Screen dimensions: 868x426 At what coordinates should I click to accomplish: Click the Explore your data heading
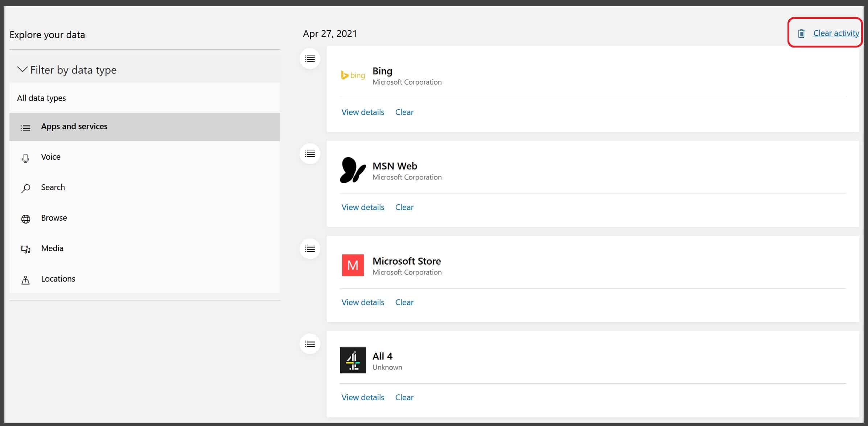(x=47, y=35)
